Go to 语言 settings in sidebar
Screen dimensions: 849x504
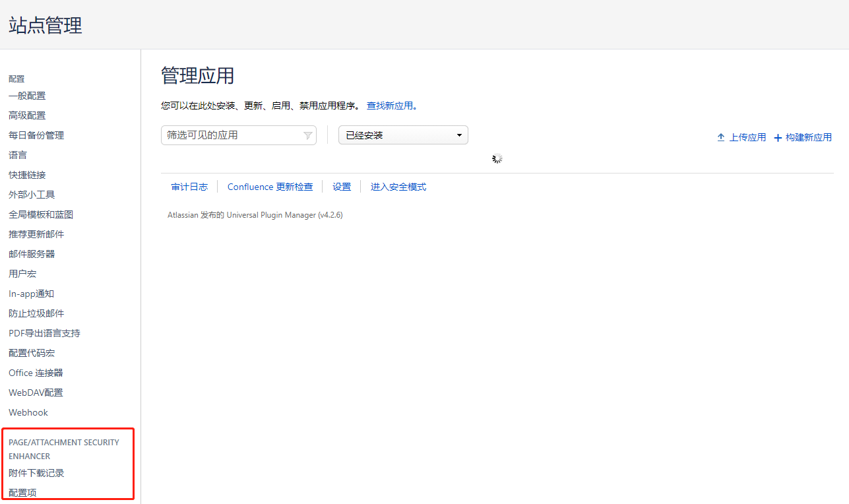tap(18, 155)
